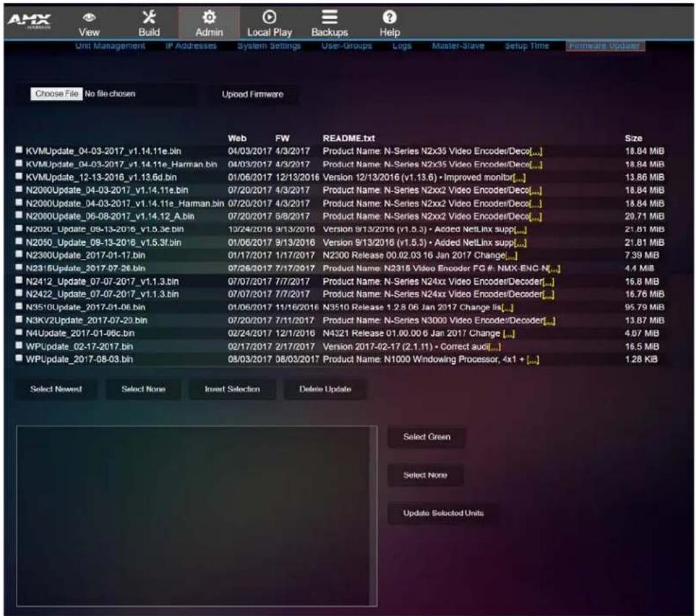Click the Select Newest button
The image size is (696, 616).
56,389
